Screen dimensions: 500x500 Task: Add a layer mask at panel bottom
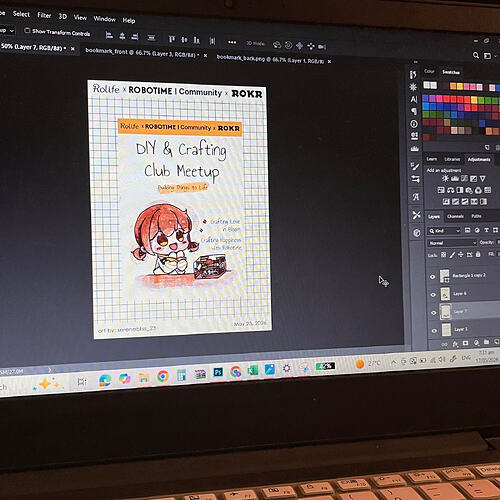click(466, 343)
